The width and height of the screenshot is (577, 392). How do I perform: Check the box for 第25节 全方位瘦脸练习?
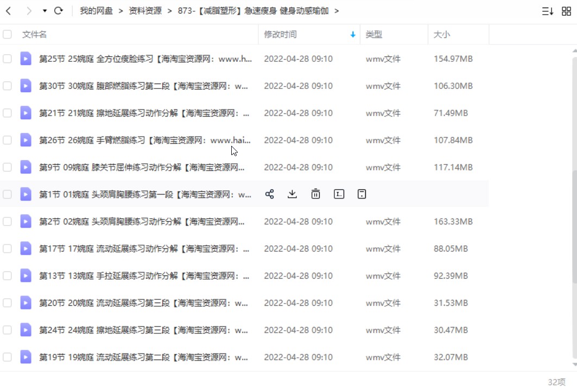click(x=7, y=59)
